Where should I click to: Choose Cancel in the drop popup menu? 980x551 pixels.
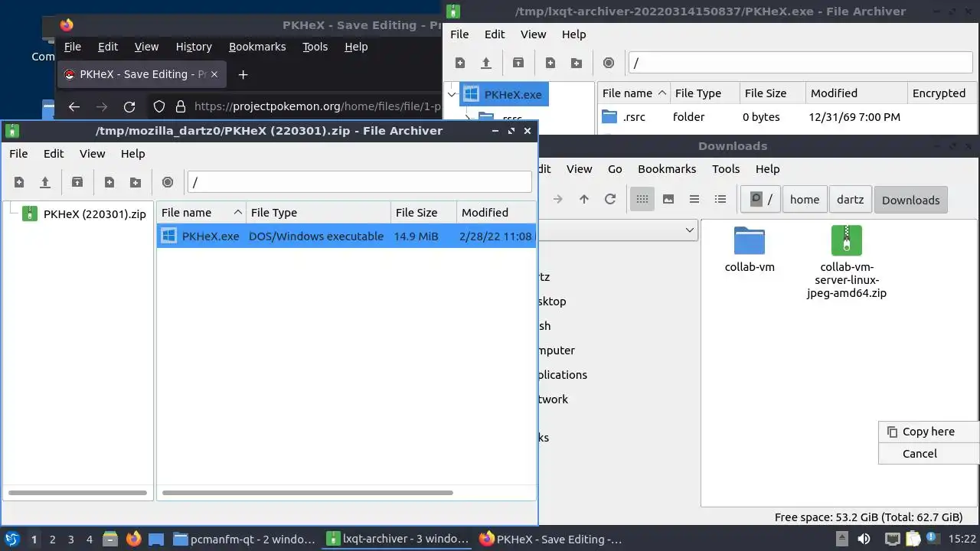[929, 453]
